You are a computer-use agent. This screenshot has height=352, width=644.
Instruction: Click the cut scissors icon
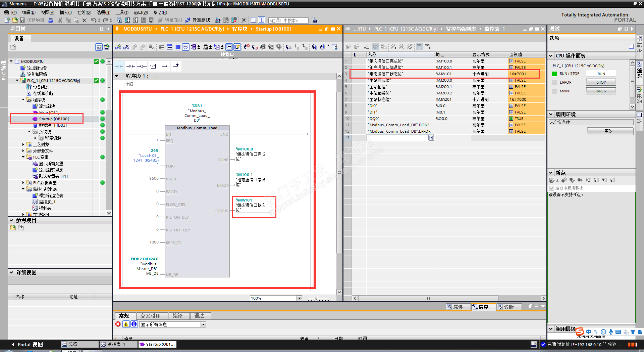60,20
